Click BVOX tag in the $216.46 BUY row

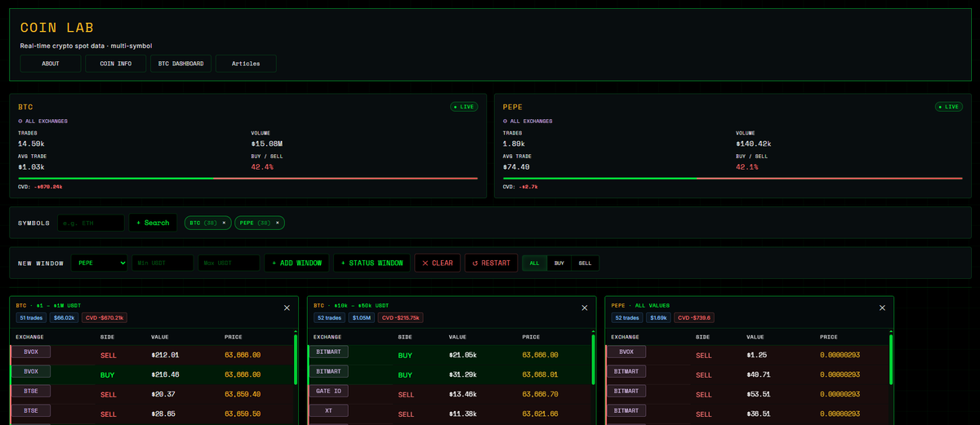(x=31, y=371)
